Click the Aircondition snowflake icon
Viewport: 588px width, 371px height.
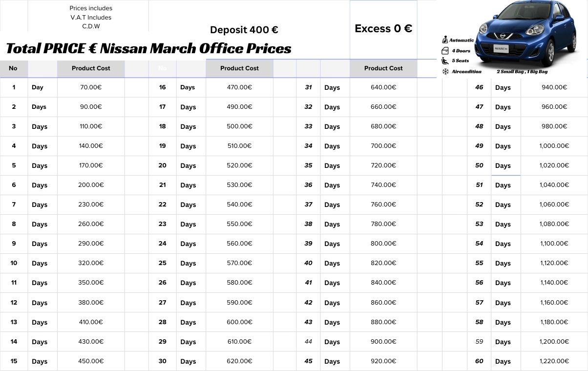(445, 72)
